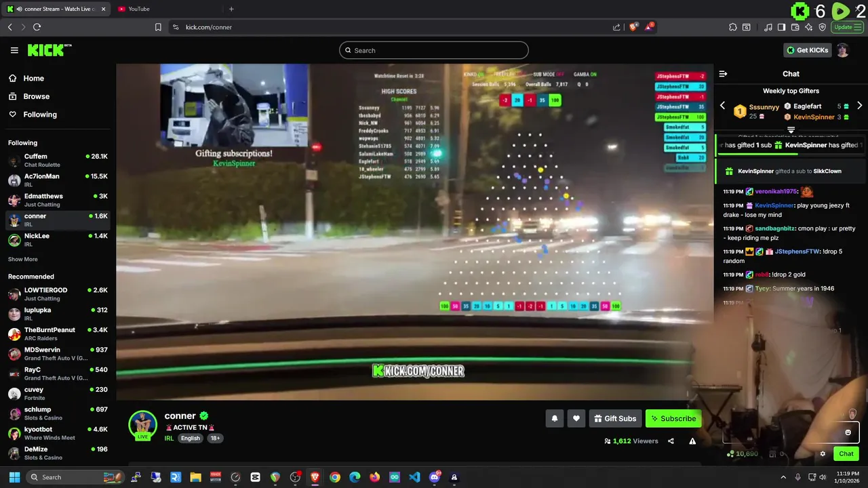Viewport: 868px width, 488px height.
Task: Subscribe to conner
Action: click(x=673, y=419)
